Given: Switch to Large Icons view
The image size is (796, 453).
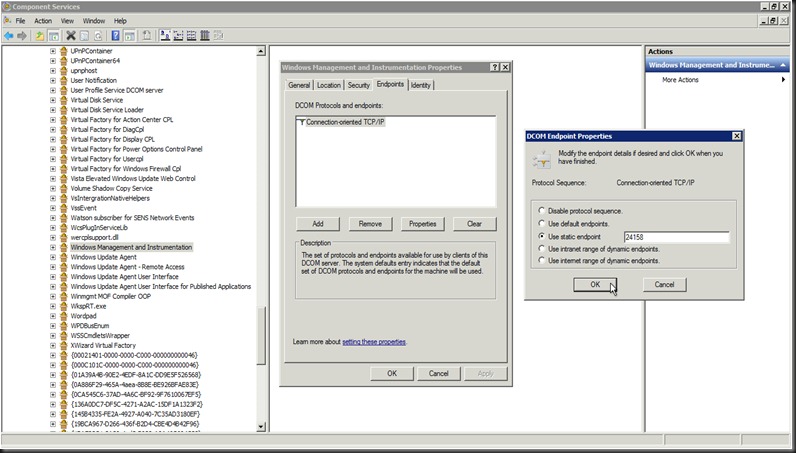Looking at the screenshot, I should pyautogui.click(x=165, y=36).
